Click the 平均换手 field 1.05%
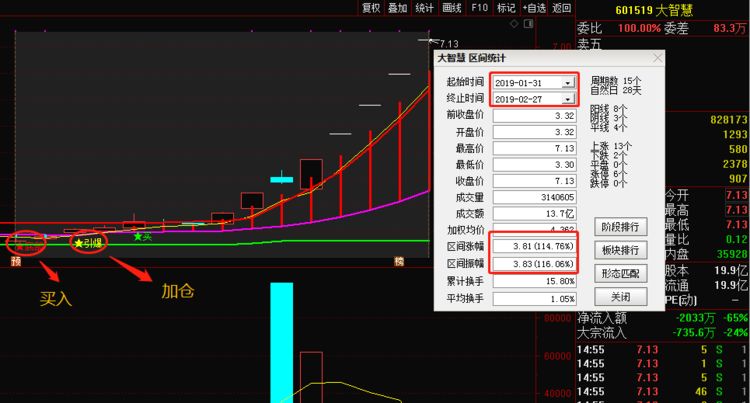This screenshot has height=403, width=750. point(534,299)
